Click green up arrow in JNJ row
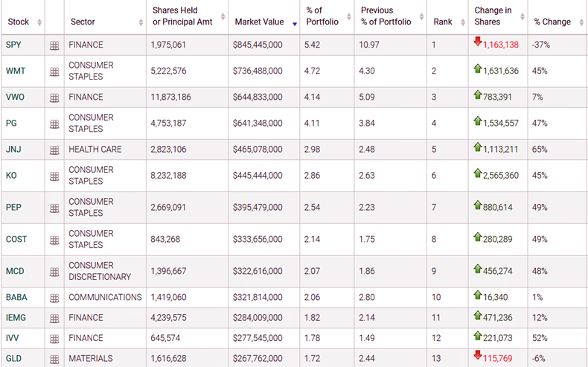Image resolution: width=588 pixels, height=367 pixels. [478, 147]
